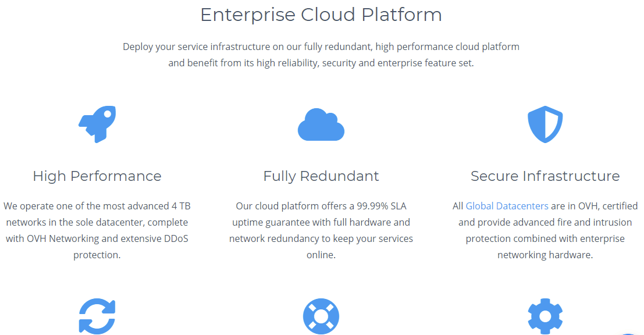This screenshot has height=335, width=644.
Task: Click the Fully Redundant heading
Action: 321,176
